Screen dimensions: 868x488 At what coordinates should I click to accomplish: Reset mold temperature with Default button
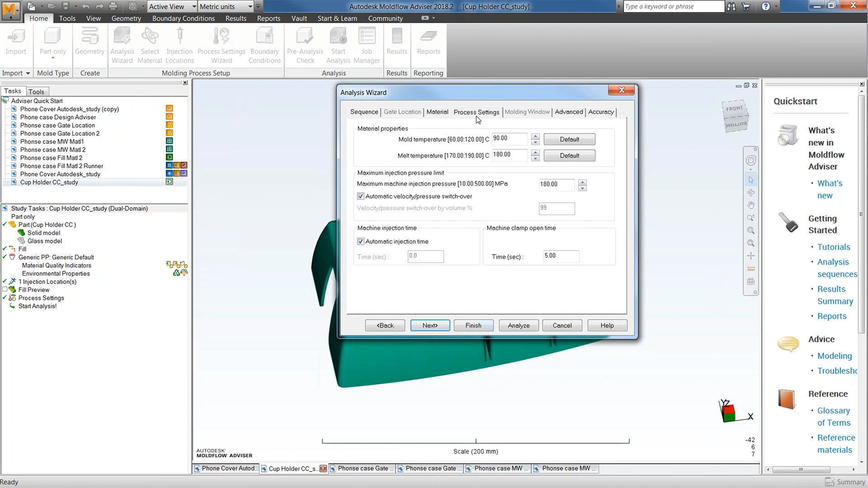click(x=569, y=139)
